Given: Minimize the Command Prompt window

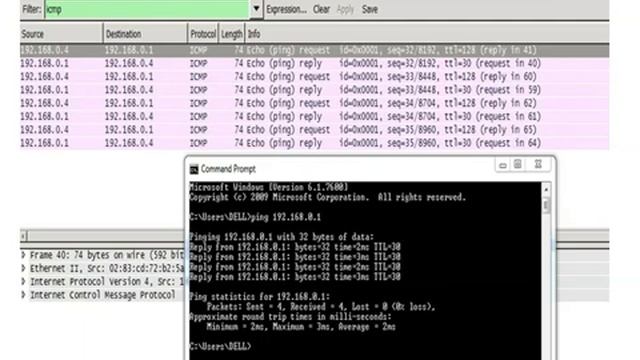Looking at the screenshot, I should tap(503, 165).
